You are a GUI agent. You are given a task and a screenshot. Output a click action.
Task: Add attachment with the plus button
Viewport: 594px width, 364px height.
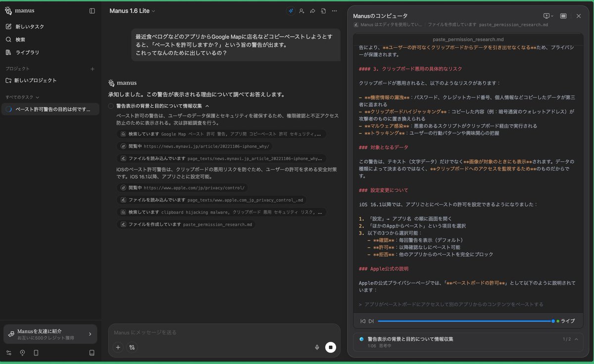(118, 347)
